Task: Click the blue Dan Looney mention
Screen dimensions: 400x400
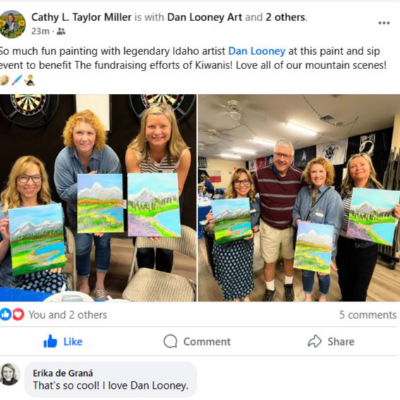Action: [x=257, y=51]
